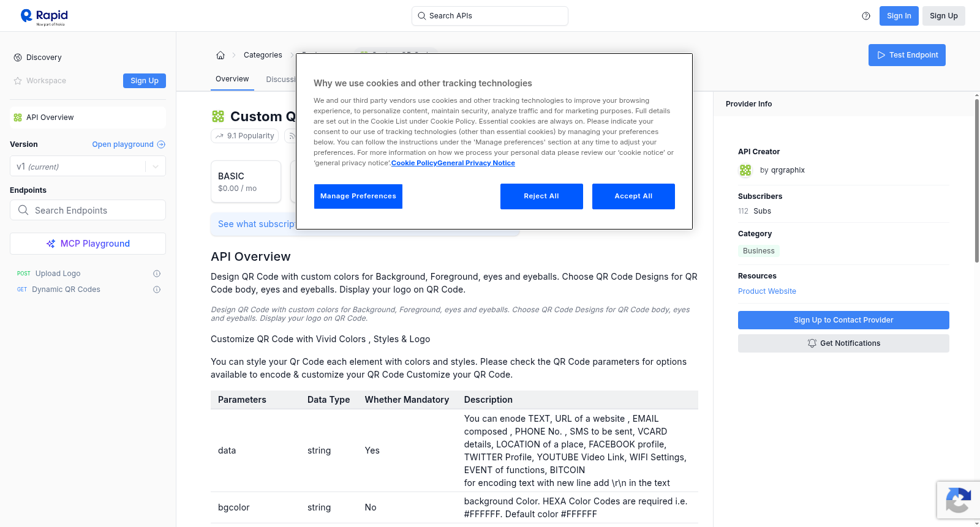Click the Business category tag

point(758,251)
